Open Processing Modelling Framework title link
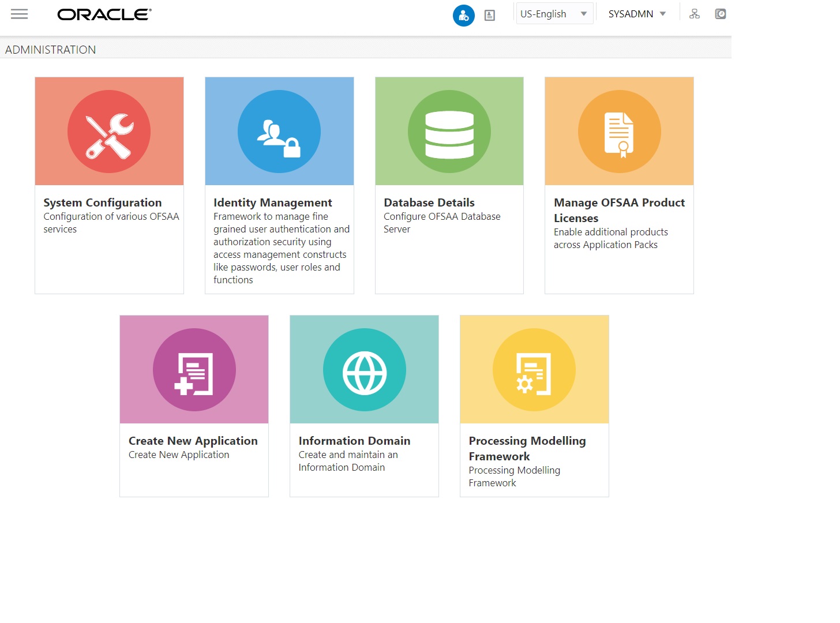840x623 pixels. pos(527,448)
